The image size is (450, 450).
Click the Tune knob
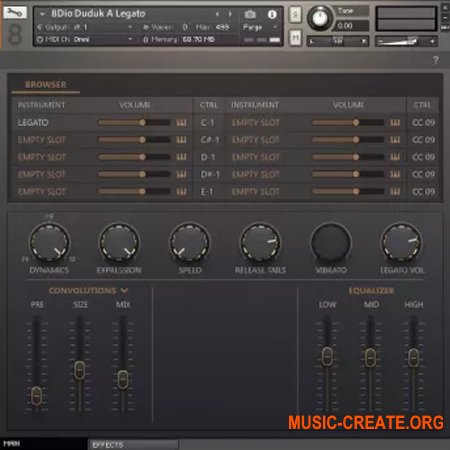[x=320, y=18]
